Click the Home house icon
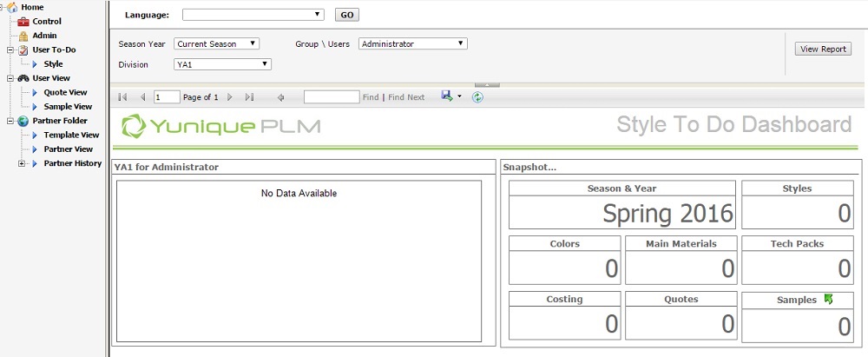Viewport: 868px width, 357px height. tap(12, 7)
